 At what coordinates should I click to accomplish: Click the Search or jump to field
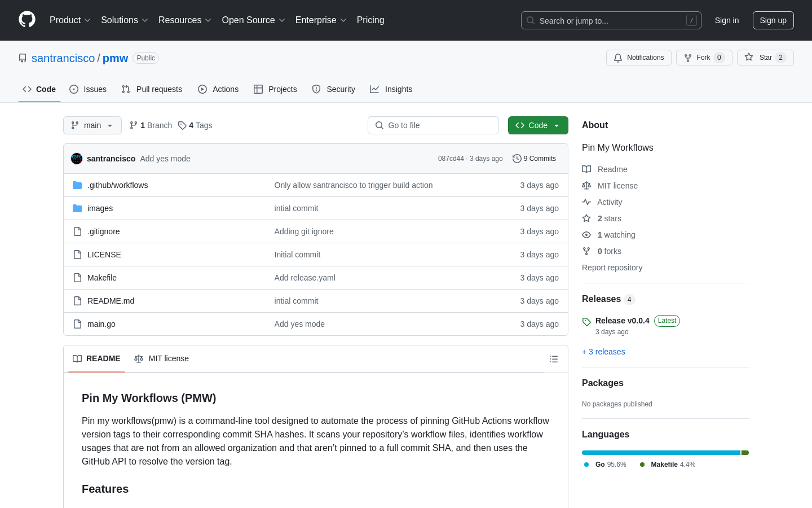611,20
